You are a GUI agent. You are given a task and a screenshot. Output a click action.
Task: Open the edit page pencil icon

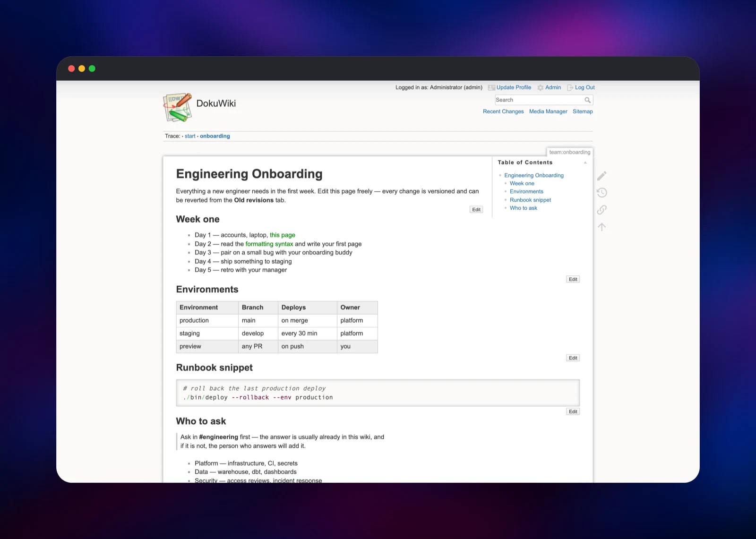point(601,176)
